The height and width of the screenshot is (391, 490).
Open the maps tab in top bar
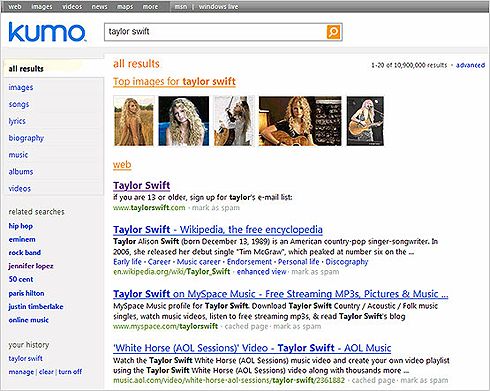point(125,7)
